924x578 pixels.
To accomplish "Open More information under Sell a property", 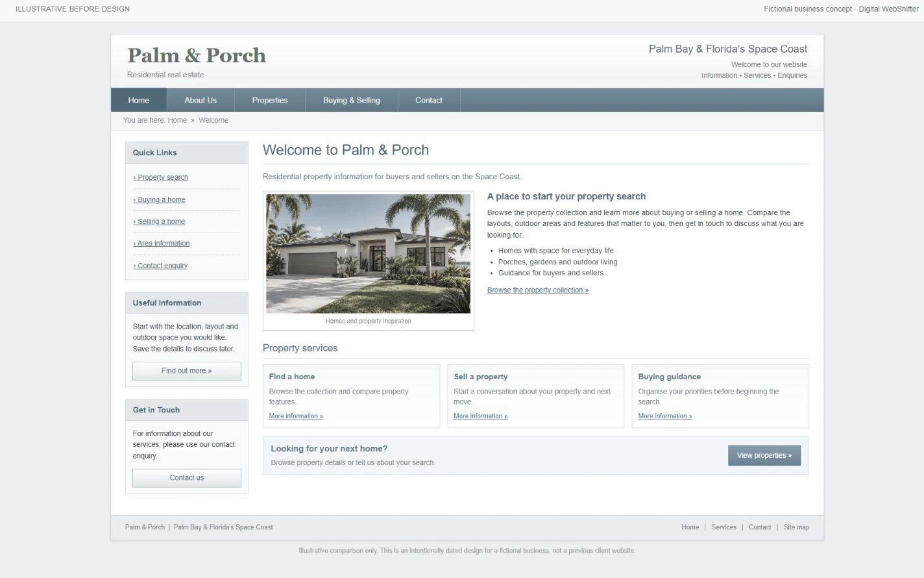I will (481, 416).
